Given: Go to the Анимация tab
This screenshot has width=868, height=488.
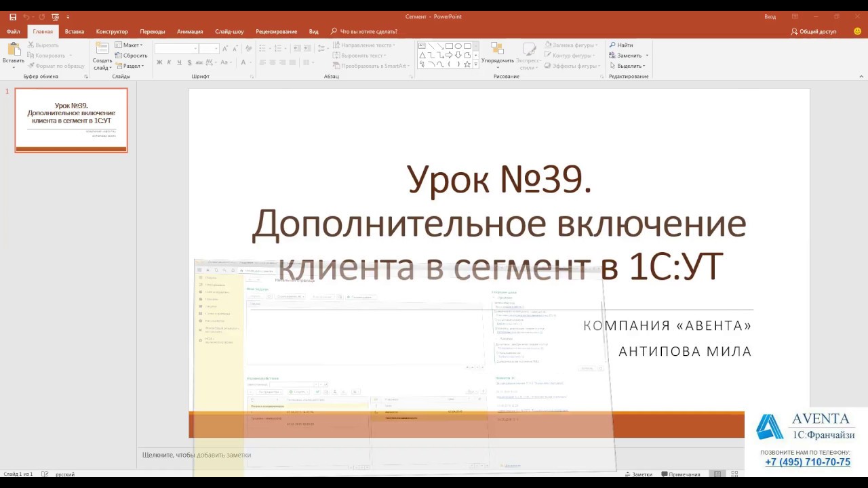Looking at the screenshot, I should click(x=190, y=31).
